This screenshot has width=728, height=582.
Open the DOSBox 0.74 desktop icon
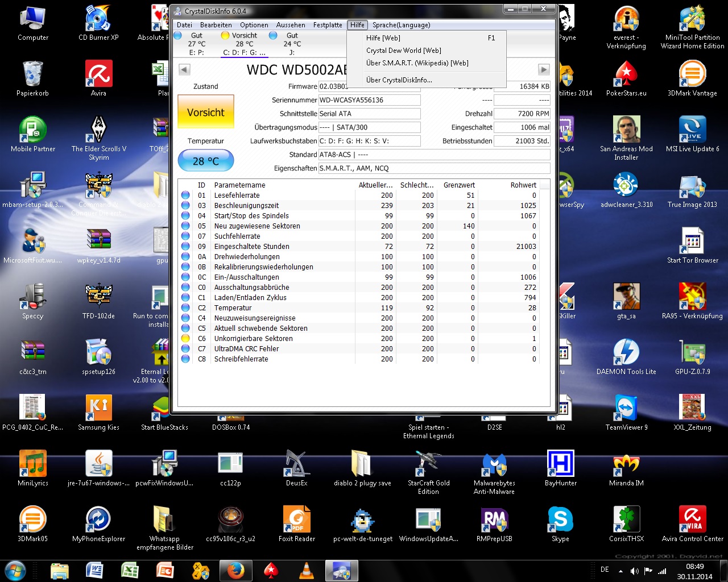click(231, 427)
